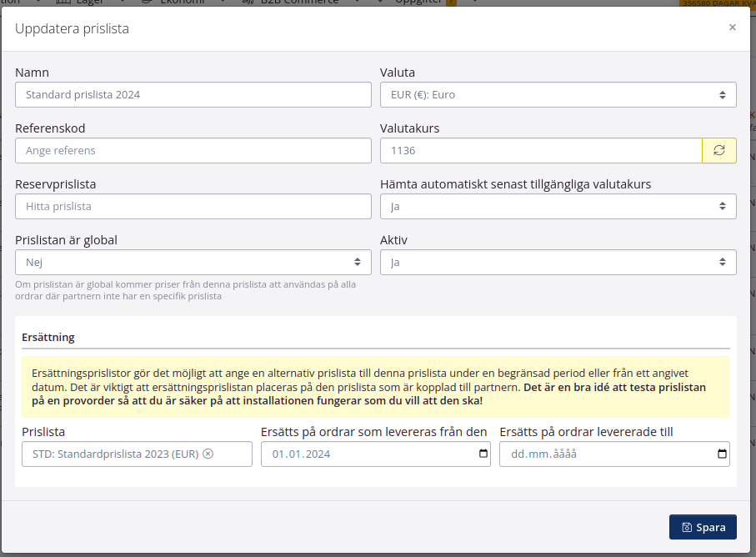Focus the Namn input field
The image size is (756, 557).
(193, 95)
